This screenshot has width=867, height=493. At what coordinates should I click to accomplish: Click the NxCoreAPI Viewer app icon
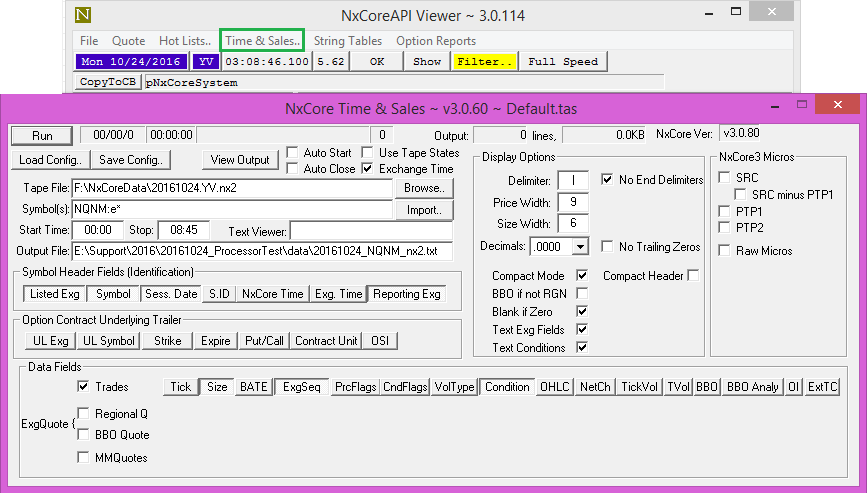[82, 14]
